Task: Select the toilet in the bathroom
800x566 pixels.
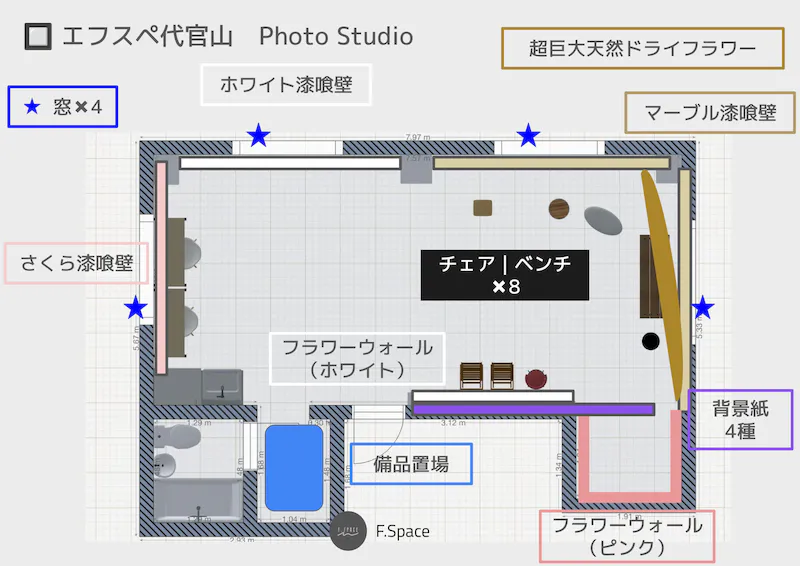Action: (178, 436)
